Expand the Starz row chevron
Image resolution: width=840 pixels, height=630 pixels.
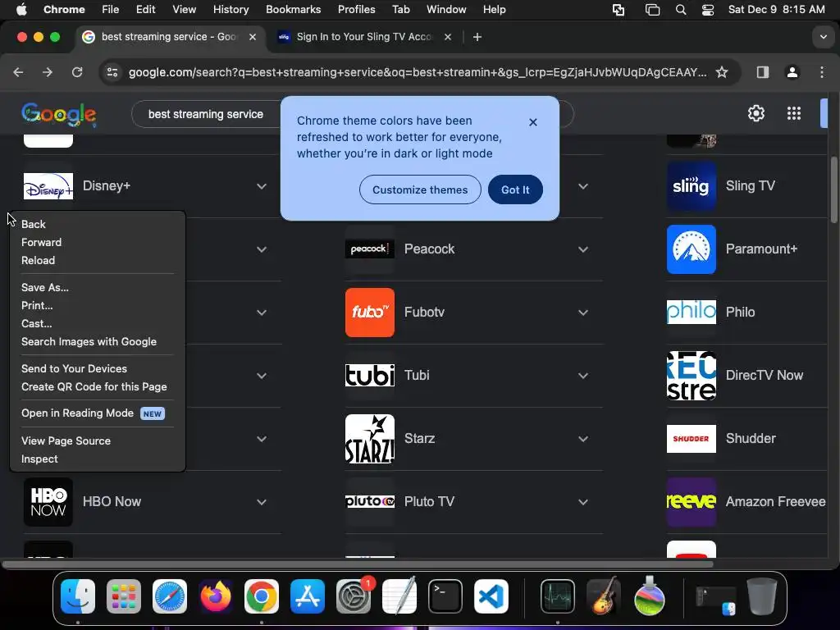point(583,440)
